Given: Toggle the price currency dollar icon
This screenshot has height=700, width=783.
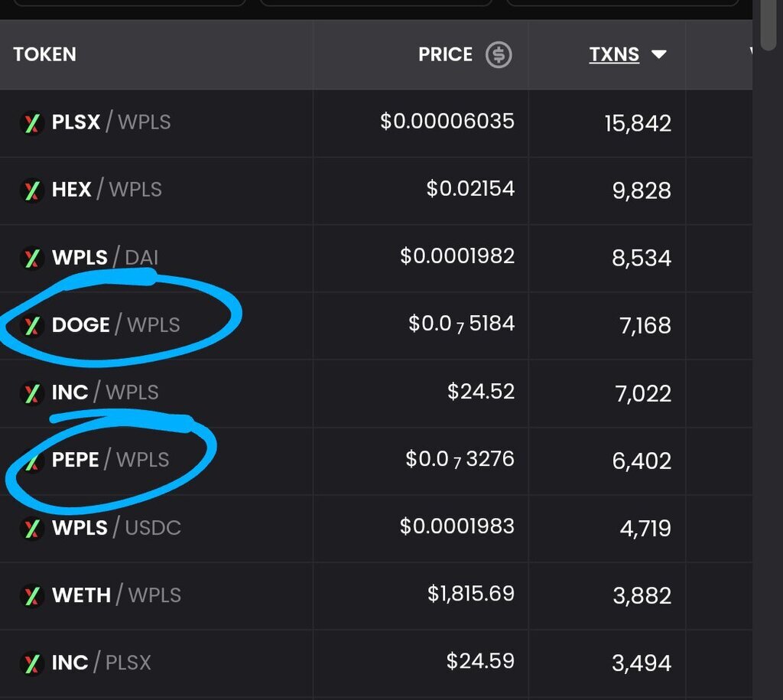Looking at the screenshot, I should pos(499,55).
